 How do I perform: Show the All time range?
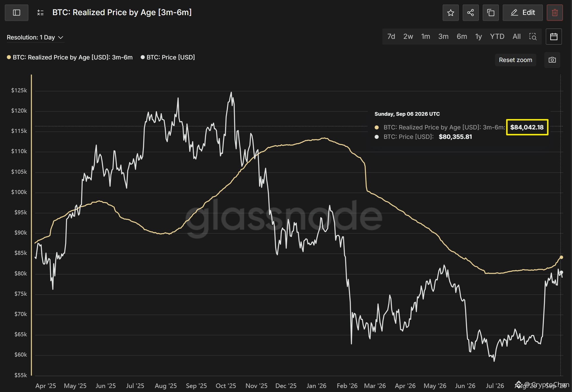(x=517, y=37)
